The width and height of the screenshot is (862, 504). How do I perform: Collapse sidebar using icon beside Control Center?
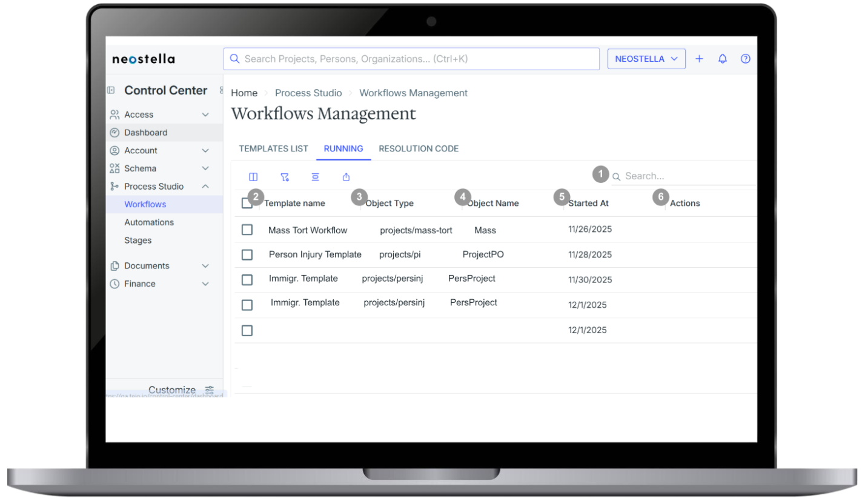pyautogui.click(x=111, y=90)
